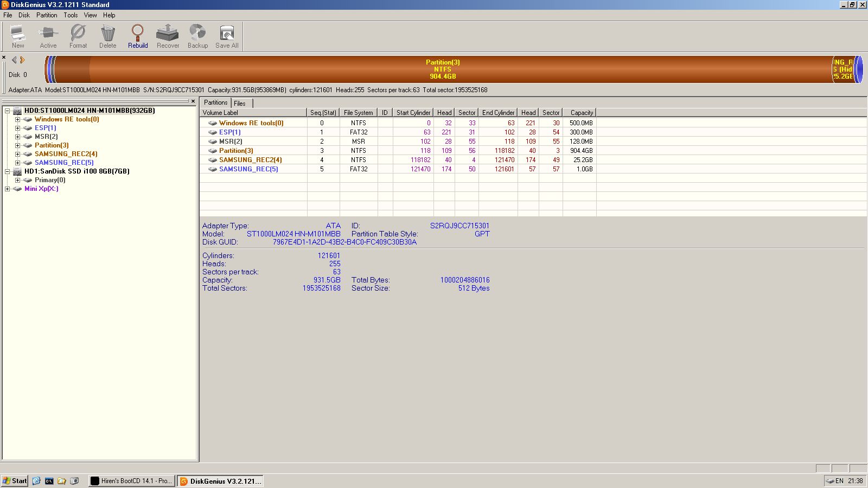The width and height of the screenshot is (868, 488).
Task: Go to previous disk arrow
Action: (x=14, y=60)
